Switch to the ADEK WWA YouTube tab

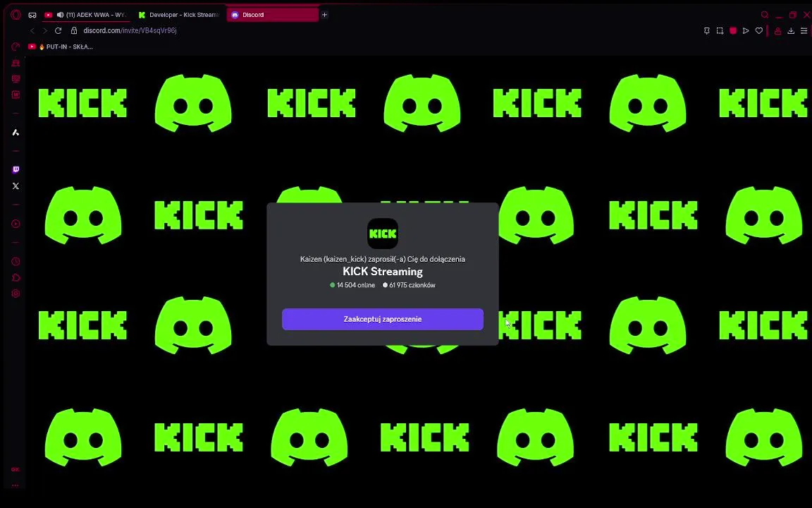tap(85, 15)
